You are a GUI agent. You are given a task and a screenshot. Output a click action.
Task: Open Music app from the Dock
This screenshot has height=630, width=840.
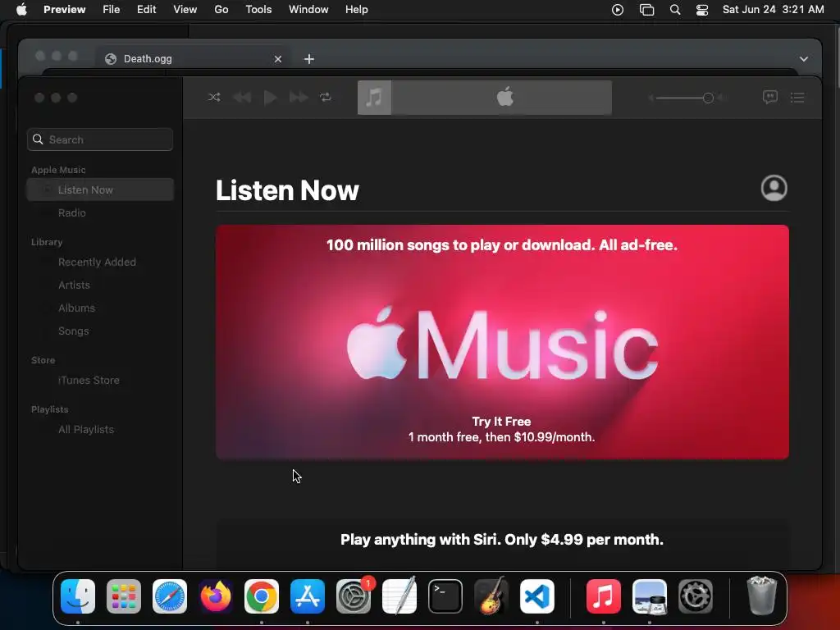[x=603, y=596]
